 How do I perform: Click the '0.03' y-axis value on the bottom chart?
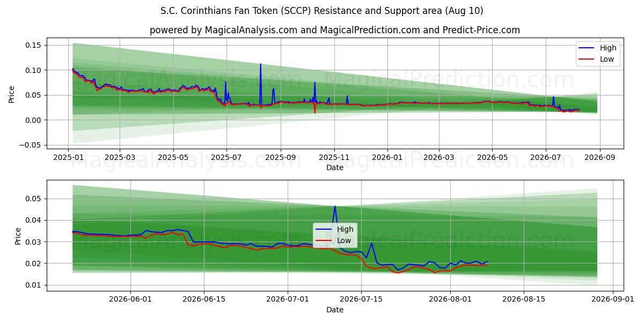[x=33, y=242]
